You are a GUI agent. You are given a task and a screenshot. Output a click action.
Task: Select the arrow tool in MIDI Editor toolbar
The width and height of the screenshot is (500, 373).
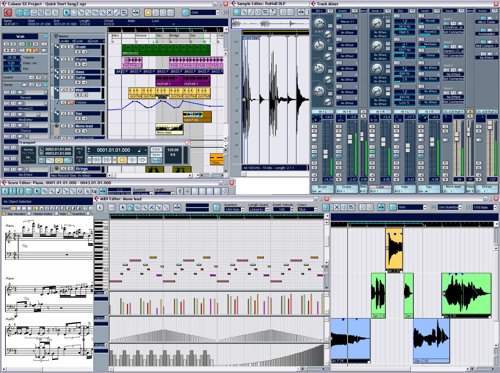[x=123, y=207]
